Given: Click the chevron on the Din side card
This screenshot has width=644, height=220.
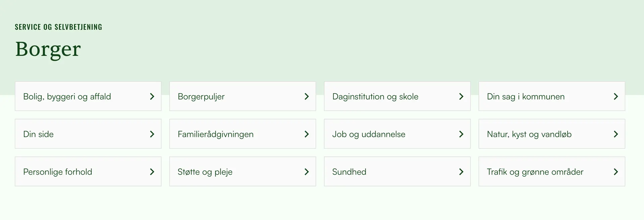Looking at the screenshot, I should 152,134.
